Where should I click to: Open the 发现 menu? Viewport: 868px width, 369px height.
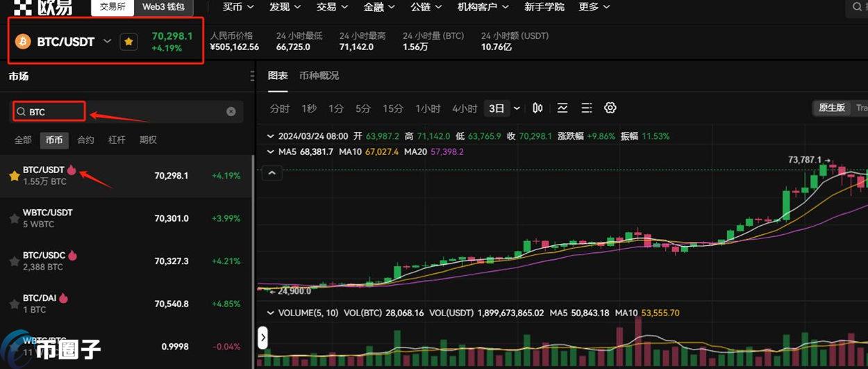[x=285, y=7]
